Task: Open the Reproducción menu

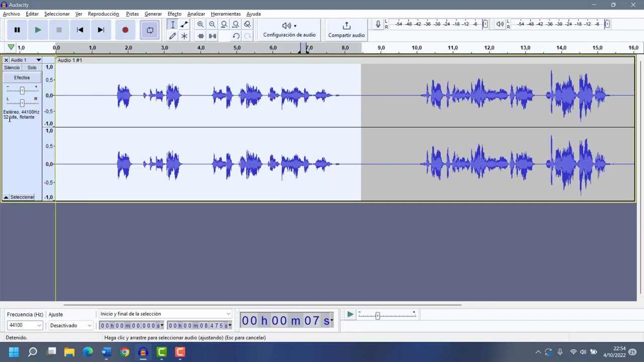Action: 103,14
